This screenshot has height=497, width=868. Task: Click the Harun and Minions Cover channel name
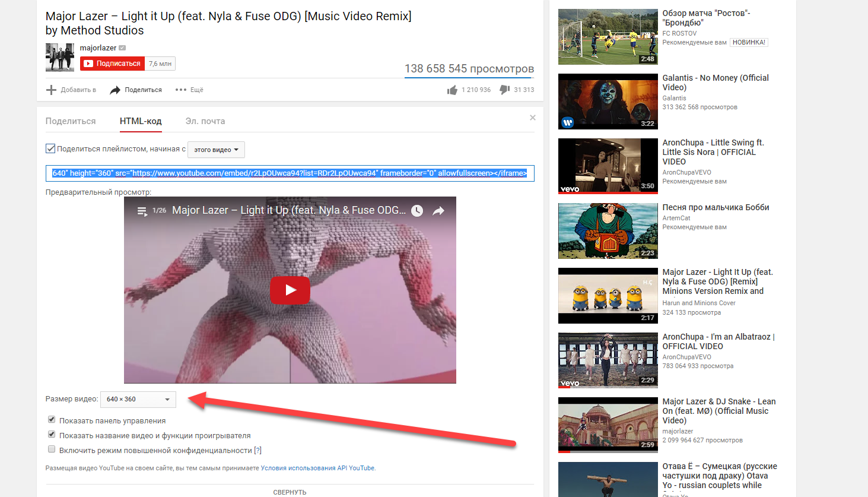click(x=699, y=303)
